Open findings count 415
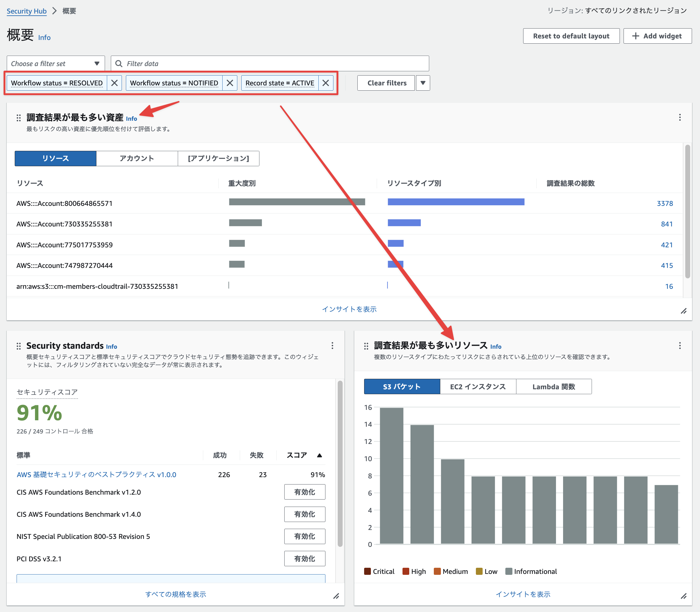Screen dimensions: 700x612 pos(667,265)
